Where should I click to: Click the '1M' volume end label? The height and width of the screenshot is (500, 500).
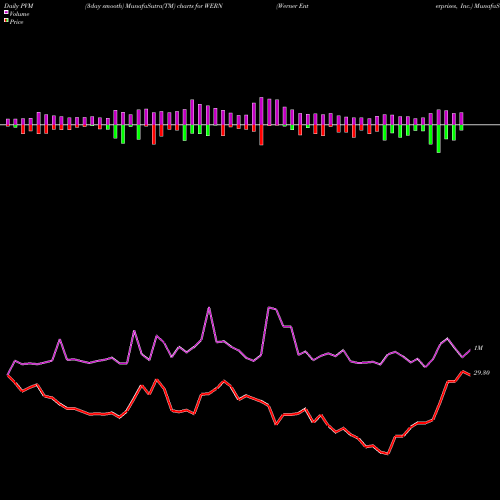pos(478,348)
